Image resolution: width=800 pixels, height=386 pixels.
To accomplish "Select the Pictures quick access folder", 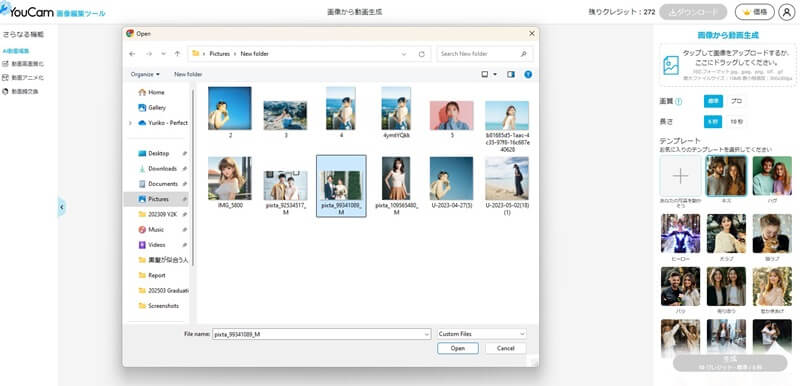I will pyautogui.click(x=156, y=199).
